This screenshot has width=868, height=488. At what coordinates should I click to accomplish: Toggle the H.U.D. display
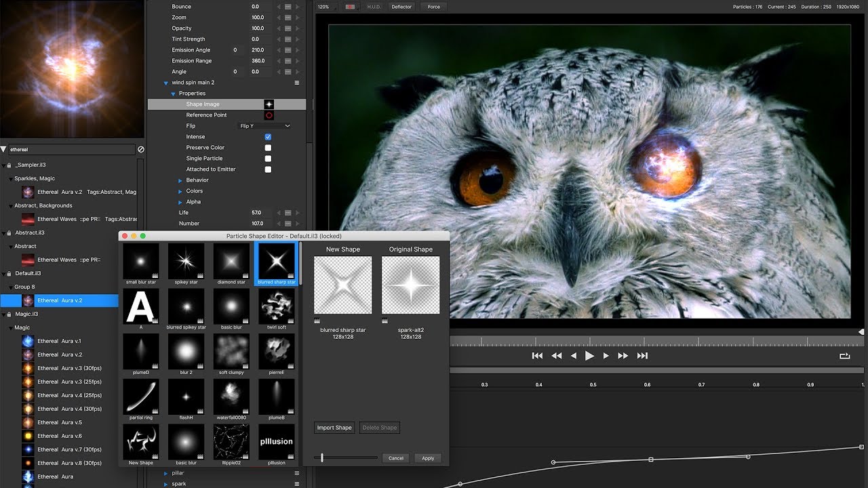tap(375, 6)
